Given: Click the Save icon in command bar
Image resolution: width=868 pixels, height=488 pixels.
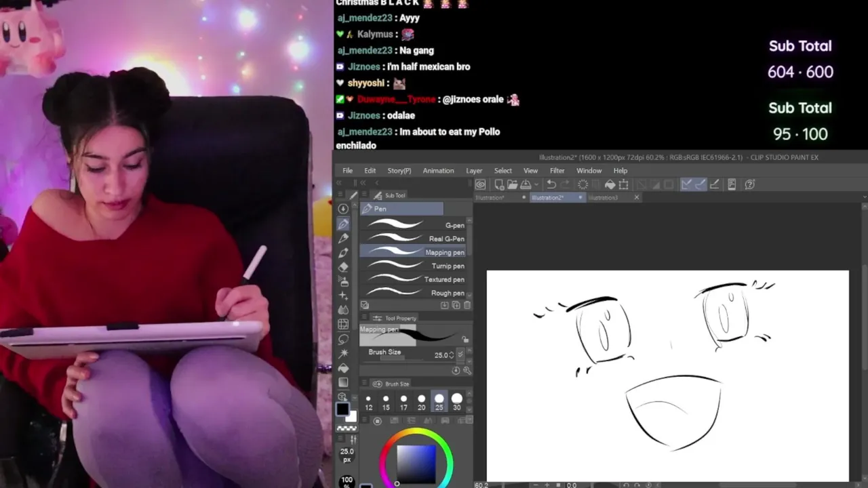Looking at the screenshot, I should (x=526, y=184).
